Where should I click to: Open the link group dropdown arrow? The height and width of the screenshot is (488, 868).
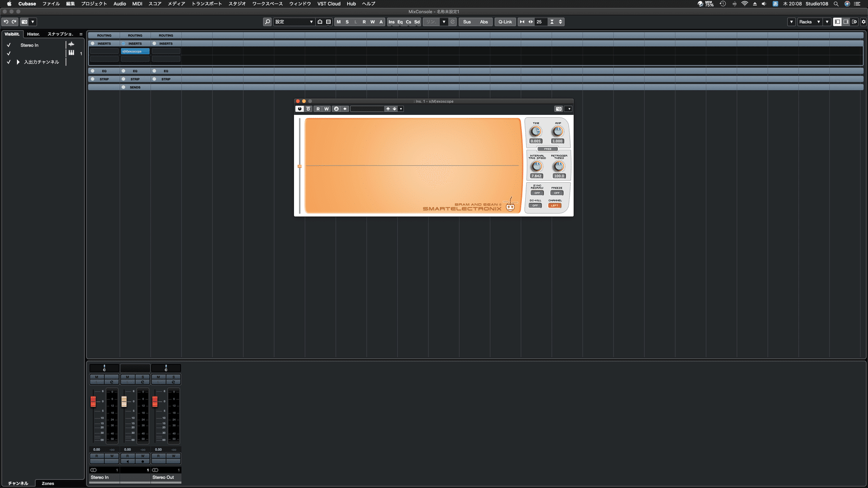tap(444, 22)
